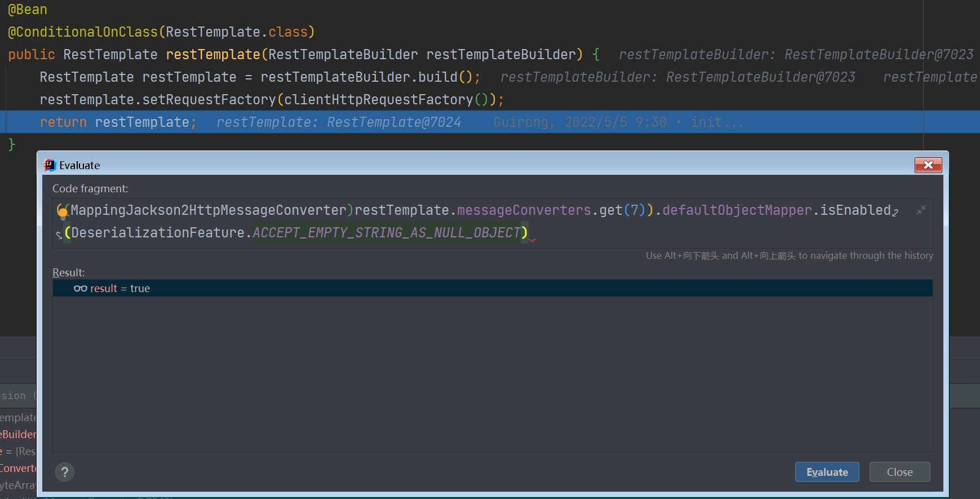Click the 'eBuilder' variable in the debugger panel

(18, 434)
